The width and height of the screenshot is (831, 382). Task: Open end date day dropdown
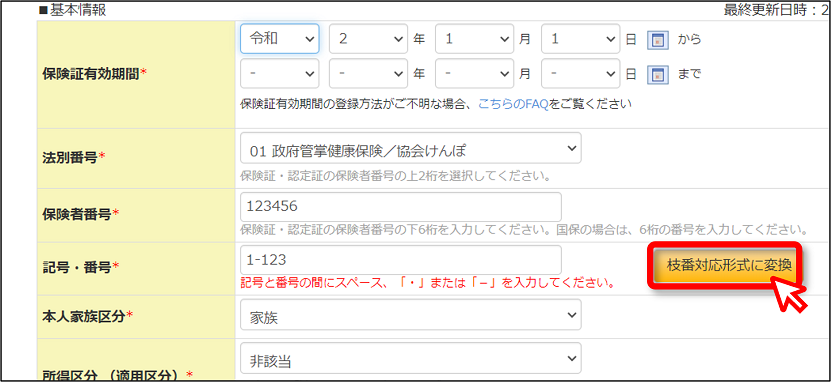click(x=580, y=74)
